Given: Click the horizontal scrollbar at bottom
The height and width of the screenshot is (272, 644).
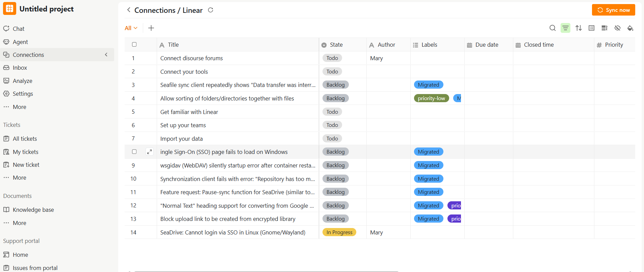Looking at the screenshot, I should [x=266, y=271].
